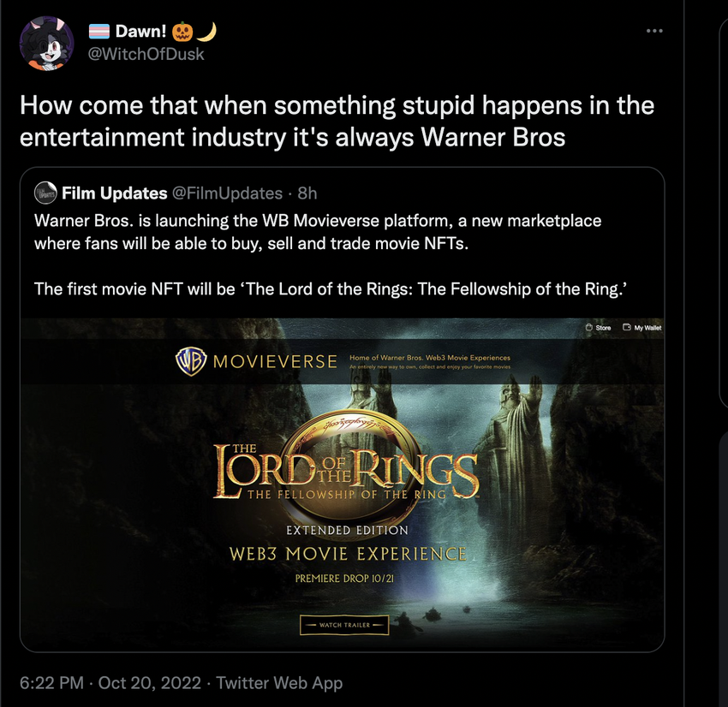Click the Twitter Web App source label
This screenshot has width=728, height=707.
[x=279, y=683]
